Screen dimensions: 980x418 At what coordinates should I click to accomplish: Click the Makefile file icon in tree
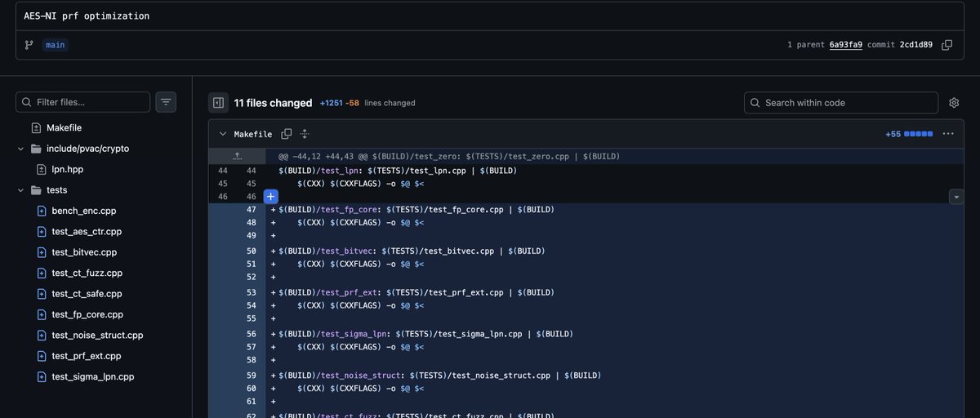(36, 128)
